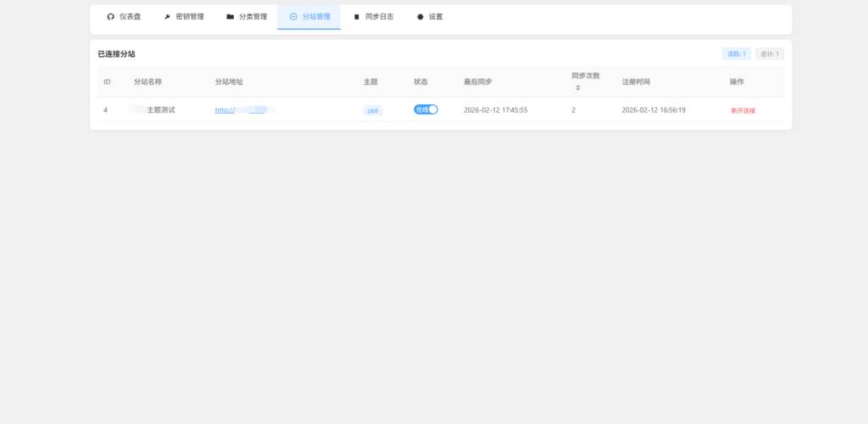The image size is (868, 424).
Task: Click the 活跃: 1 badge
Action: pos(737,53)
